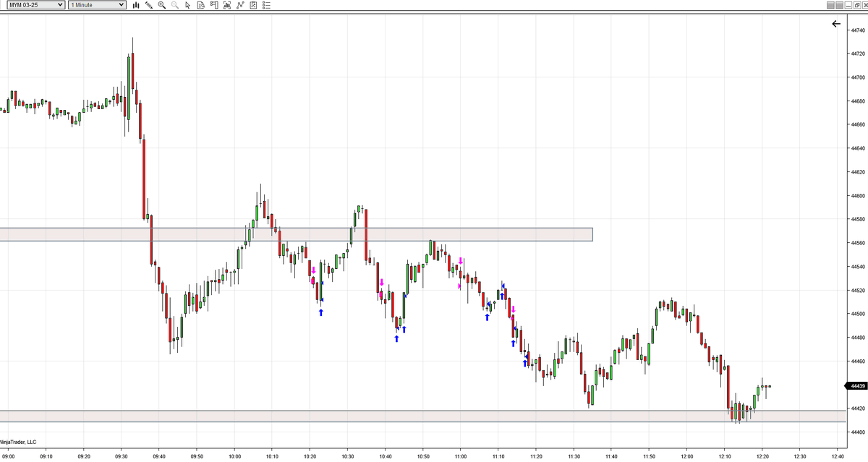This screenshot has width=868, height=462.
Task: Click the 44500 price axis label
Action: tap(858, 314)
